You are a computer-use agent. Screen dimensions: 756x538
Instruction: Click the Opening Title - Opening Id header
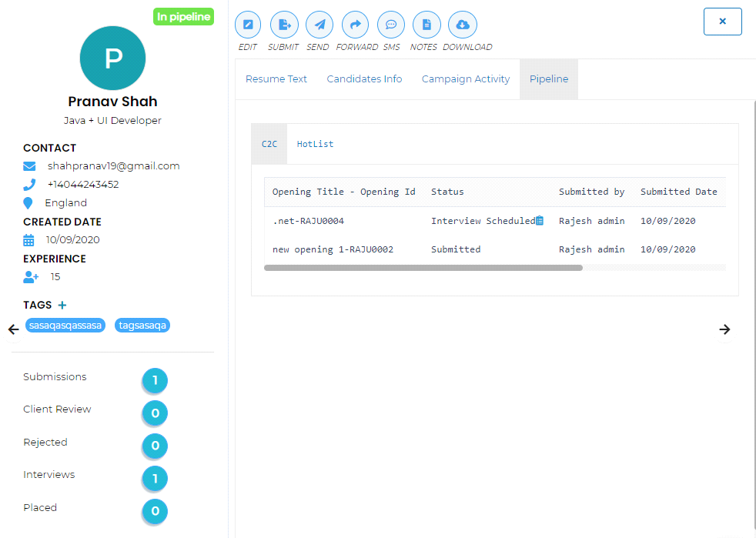point(344,192)
